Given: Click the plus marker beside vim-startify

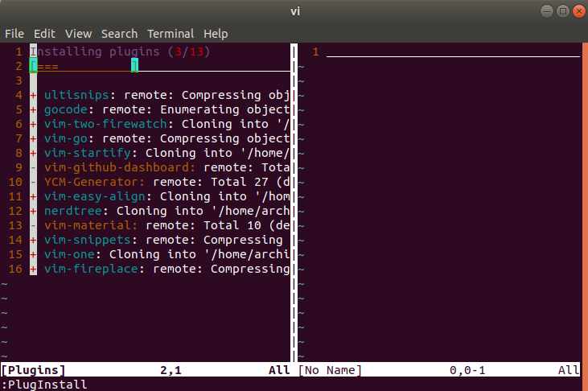Looking at the screenshot, I should click(33, 153).
